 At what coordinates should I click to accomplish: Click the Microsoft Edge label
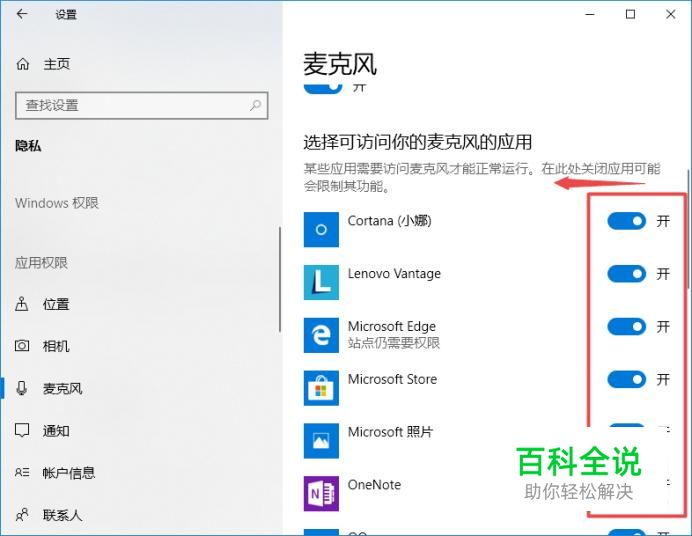pos(392,326)
